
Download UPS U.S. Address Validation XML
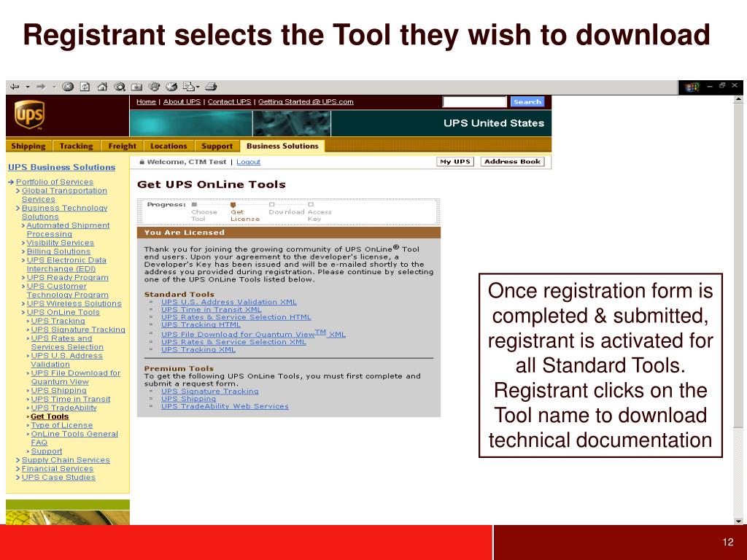point(228,302)
